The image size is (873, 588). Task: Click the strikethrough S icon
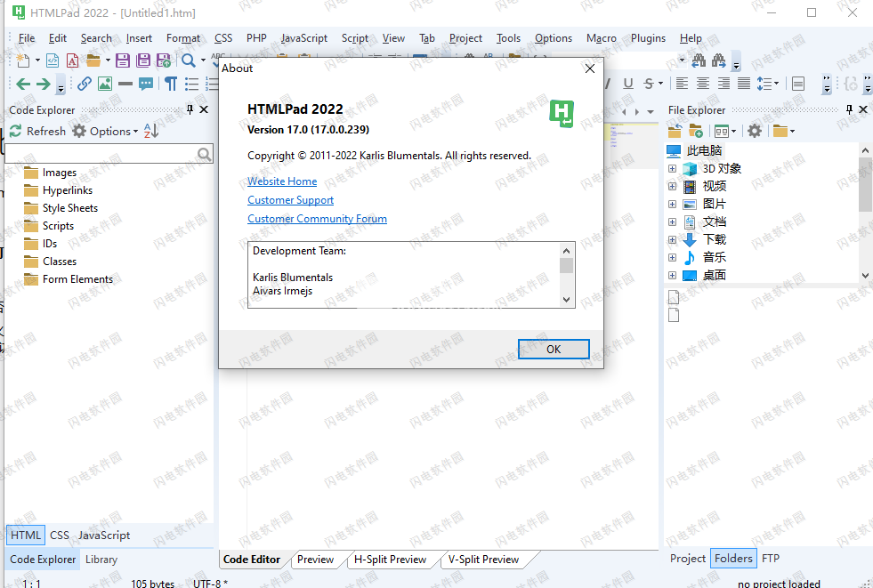649,84
